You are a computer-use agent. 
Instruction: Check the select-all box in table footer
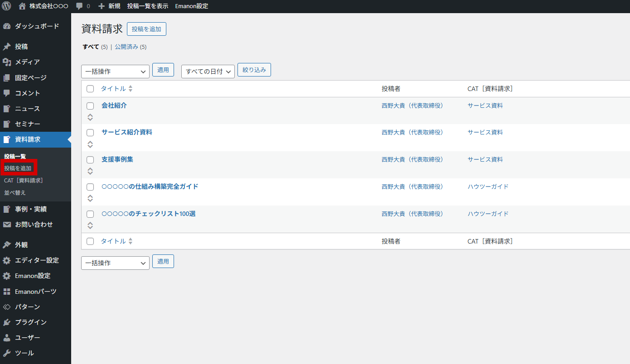click(x=90, y=241)
